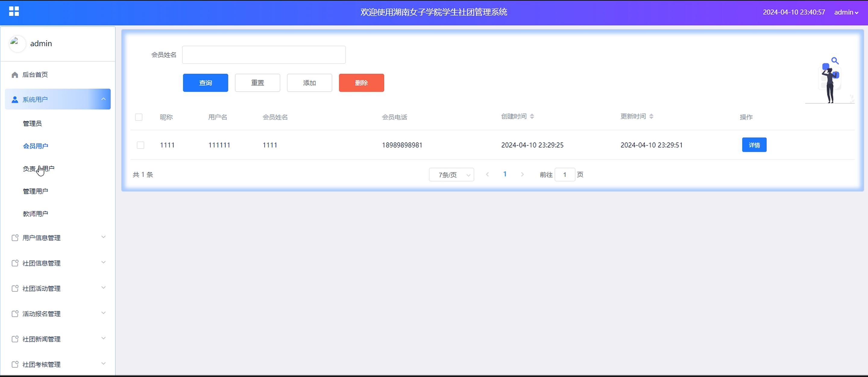This screenshot has height=377, width=868.
Task: Click the icon beside 社团考核管理
Action: click(x=15, y=364)
